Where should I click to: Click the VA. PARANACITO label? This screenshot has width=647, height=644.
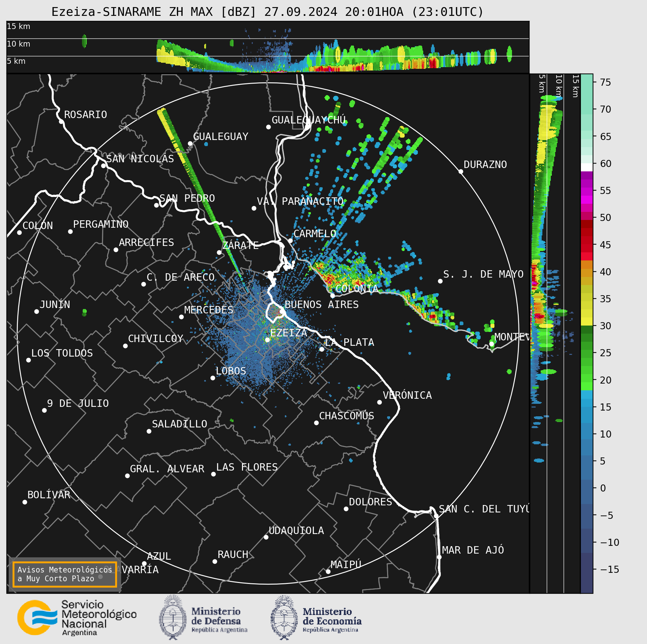[300, 201]
